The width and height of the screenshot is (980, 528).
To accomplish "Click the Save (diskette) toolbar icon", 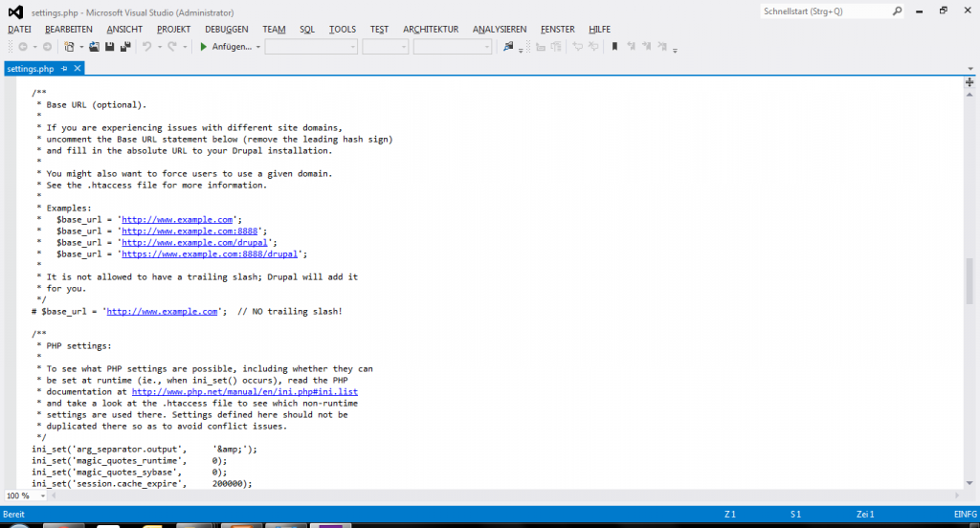I will (109, 47).
